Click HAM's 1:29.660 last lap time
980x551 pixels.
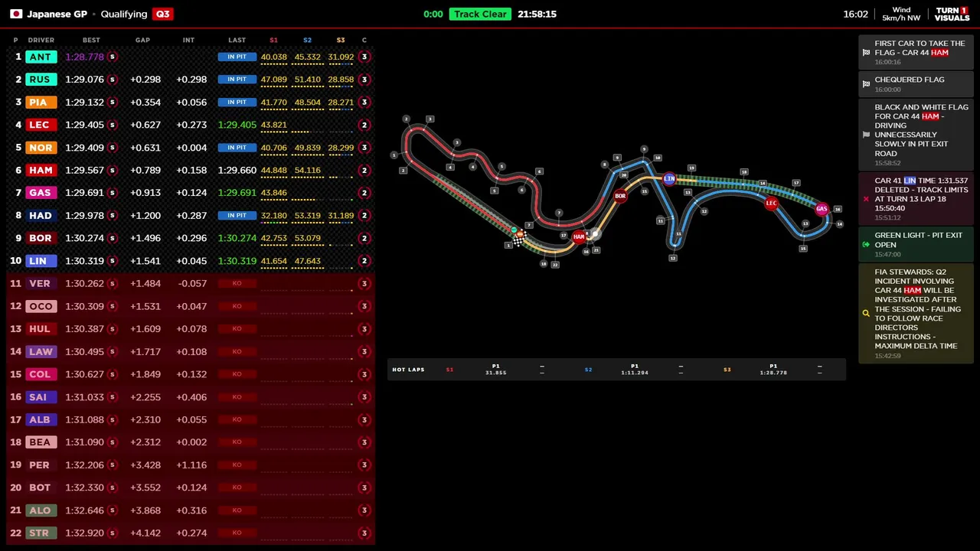point(237,170)
